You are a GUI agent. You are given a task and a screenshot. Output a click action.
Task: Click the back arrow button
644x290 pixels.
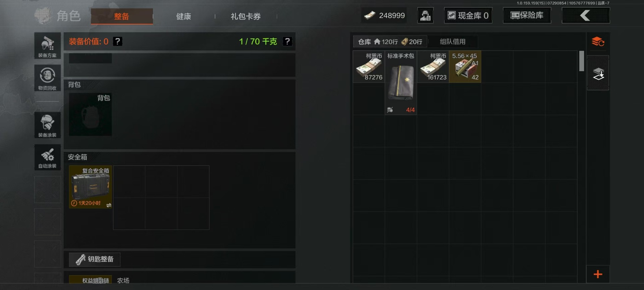click(586, 15)
